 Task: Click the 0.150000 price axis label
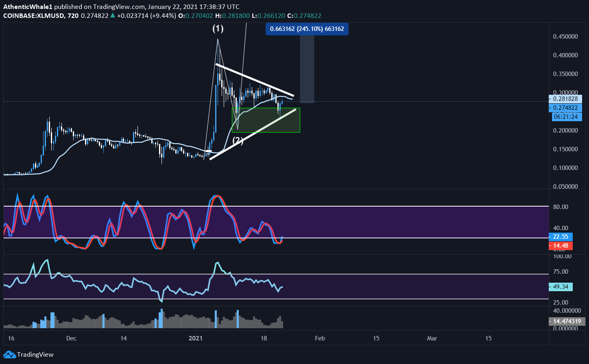(x=565, y=149)
